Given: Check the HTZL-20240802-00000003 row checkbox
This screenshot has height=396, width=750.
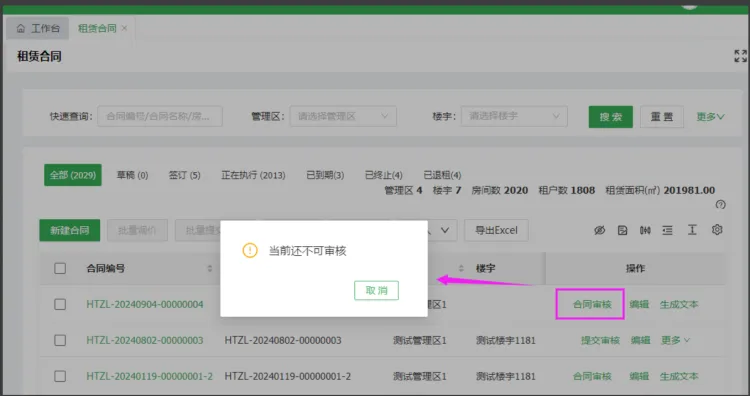Looking at the screenshot, I should pyautogui.click(x=60, y=340).
